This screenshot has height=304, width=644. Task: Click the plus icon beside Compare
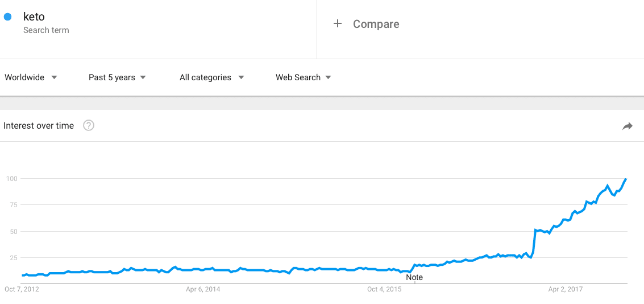[x=337, y=24]
